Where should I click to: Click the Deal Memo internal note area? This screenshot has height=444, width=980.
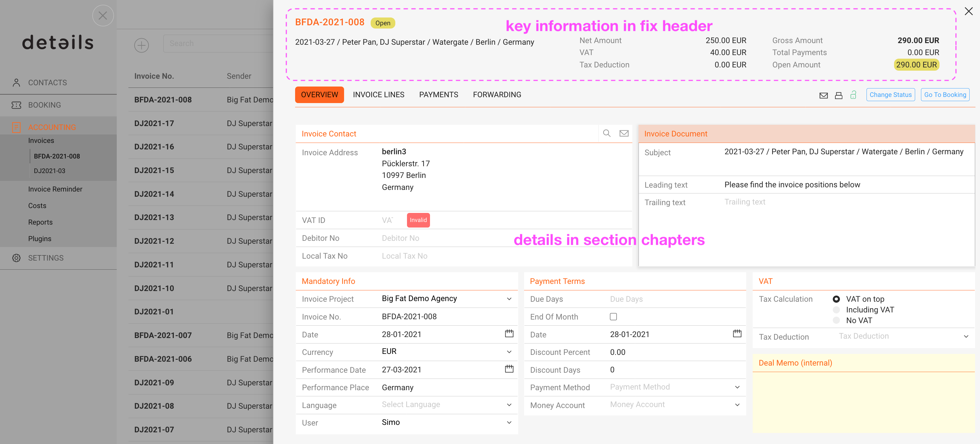coord(863,402)
